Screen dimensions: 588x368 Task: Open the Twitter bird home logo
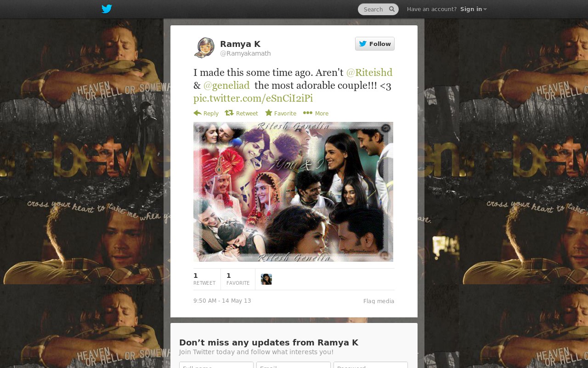(x=107, y=9)
